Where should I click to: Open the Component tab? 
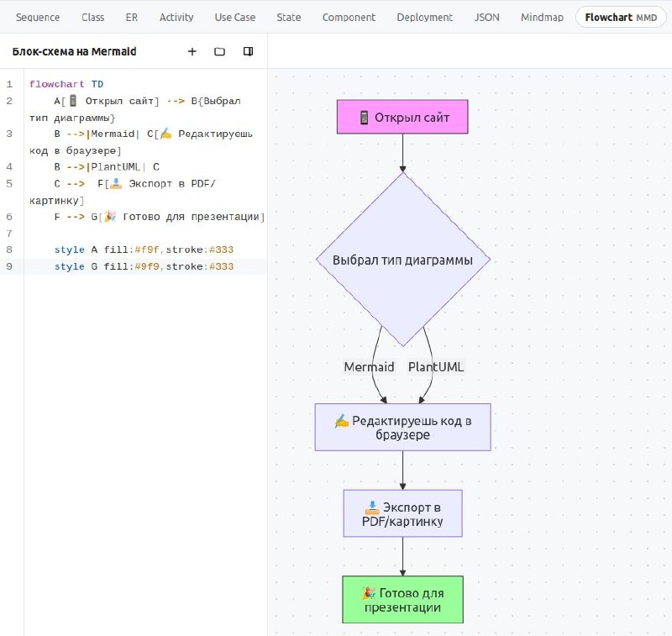(x=349, y=17)
